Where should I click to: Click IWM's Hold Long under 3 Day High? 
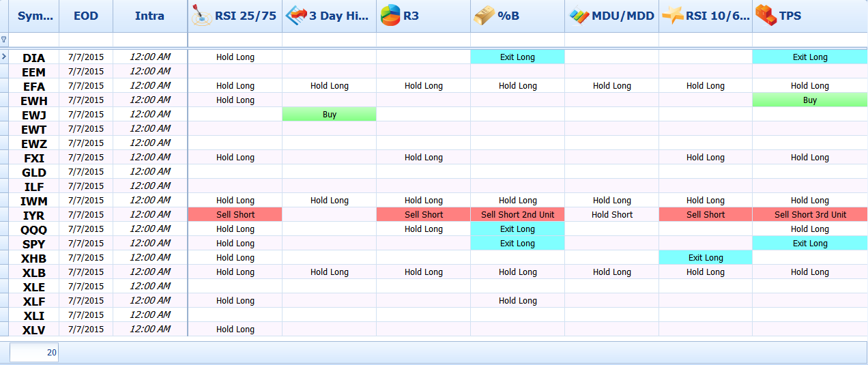click(x=330, y=201)
